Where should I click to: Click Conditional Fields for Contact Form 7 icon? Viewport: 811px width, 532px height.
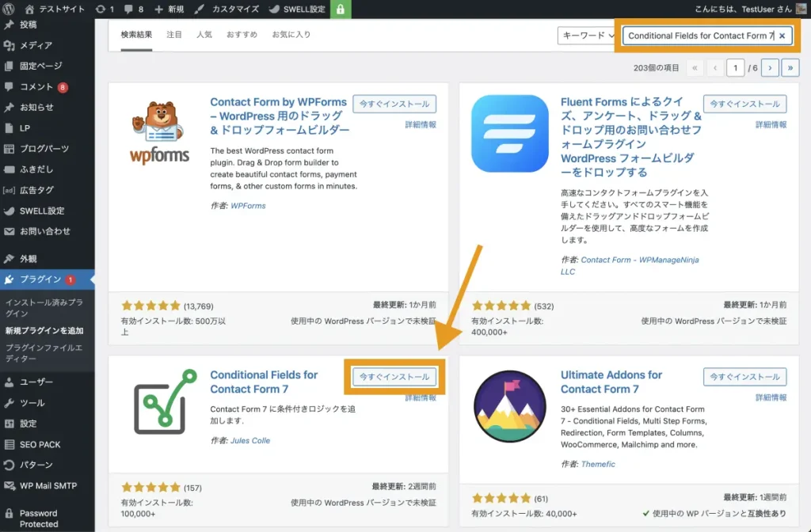coord(159,405)
